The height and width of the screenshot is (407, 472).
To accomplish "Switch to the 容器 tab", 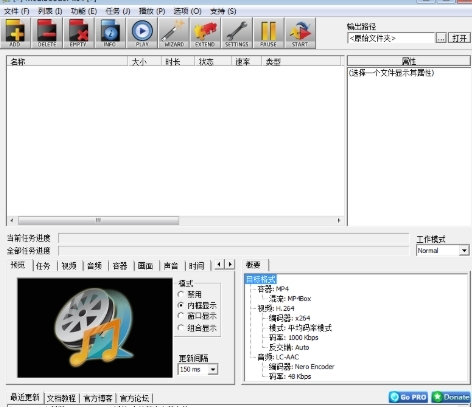I will [120, 266].
